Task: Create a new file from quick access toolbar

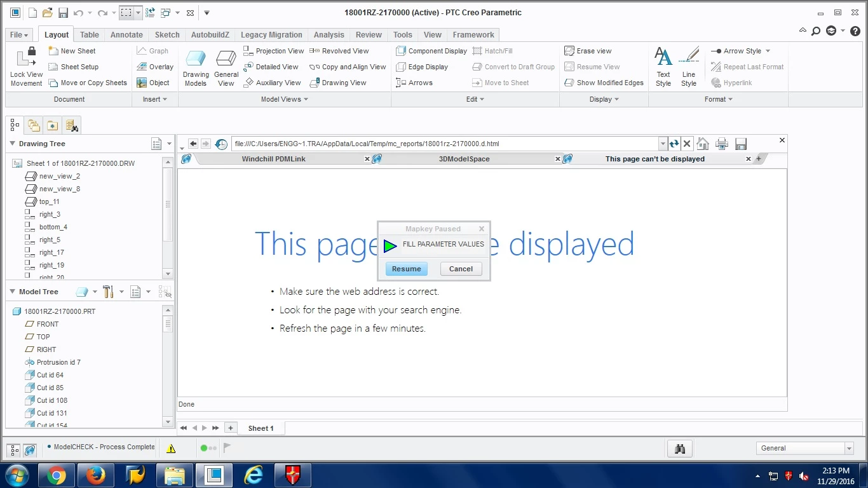Action: click(32, 13)
